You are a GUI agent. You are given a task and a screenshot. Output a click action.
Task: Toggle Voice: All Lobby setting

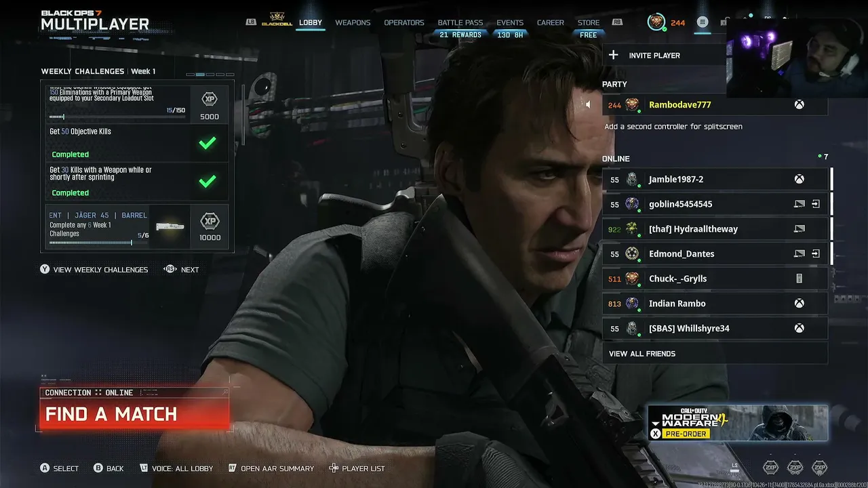(176, 468)
